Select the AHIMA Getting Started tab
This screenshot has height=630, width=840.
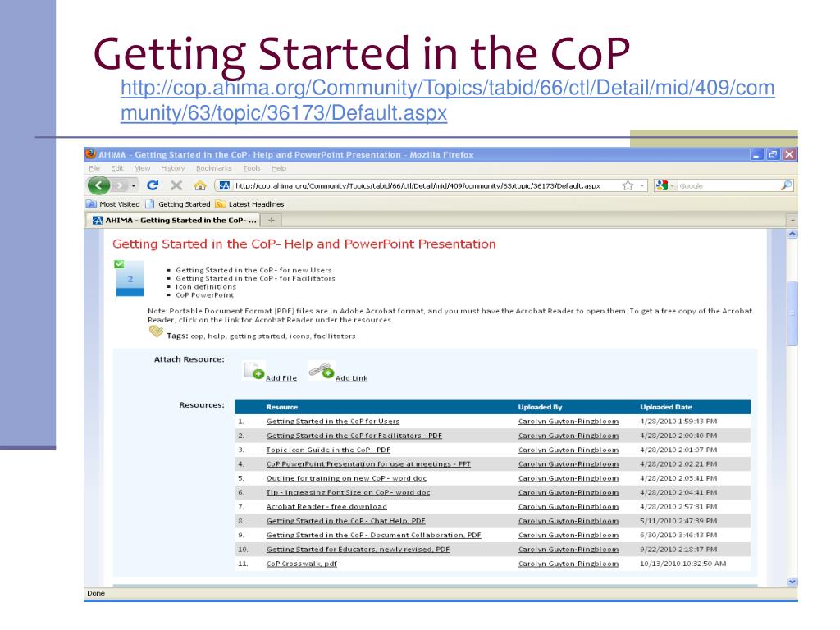172,220
